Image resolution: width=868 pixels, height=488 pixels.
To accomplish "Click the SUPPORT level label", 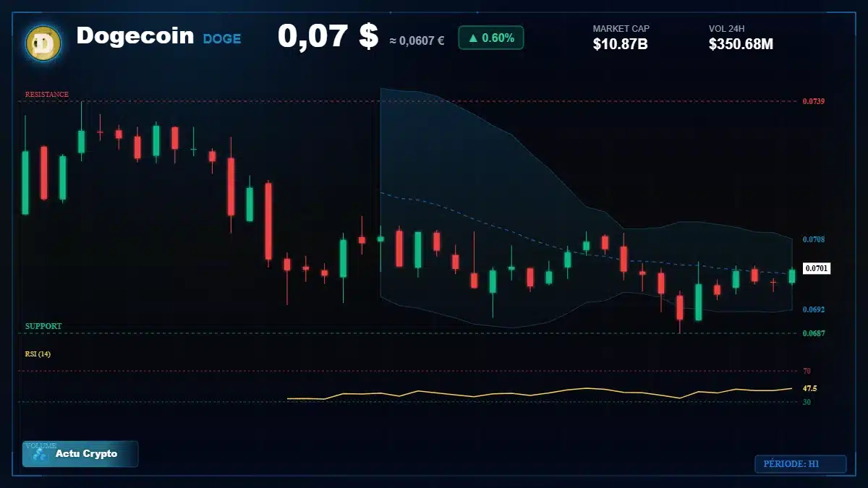I will [x=43, y=326].
